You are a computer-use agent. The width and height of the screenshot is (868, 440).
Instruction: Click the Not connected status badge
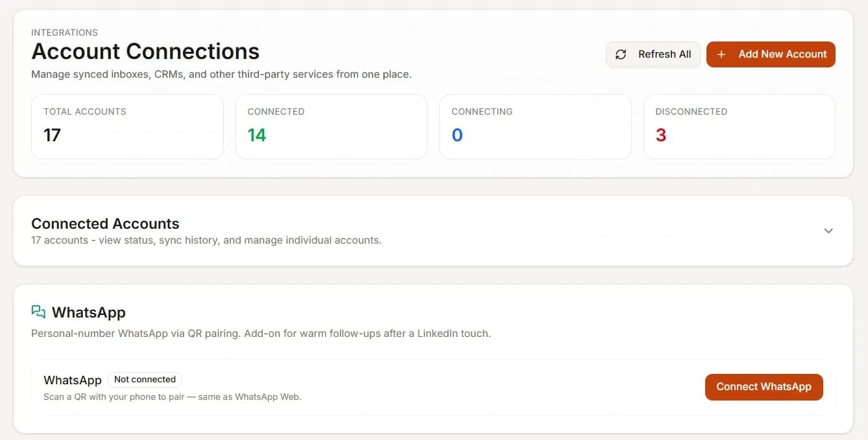pyautogui.click(x=145, y=380)
